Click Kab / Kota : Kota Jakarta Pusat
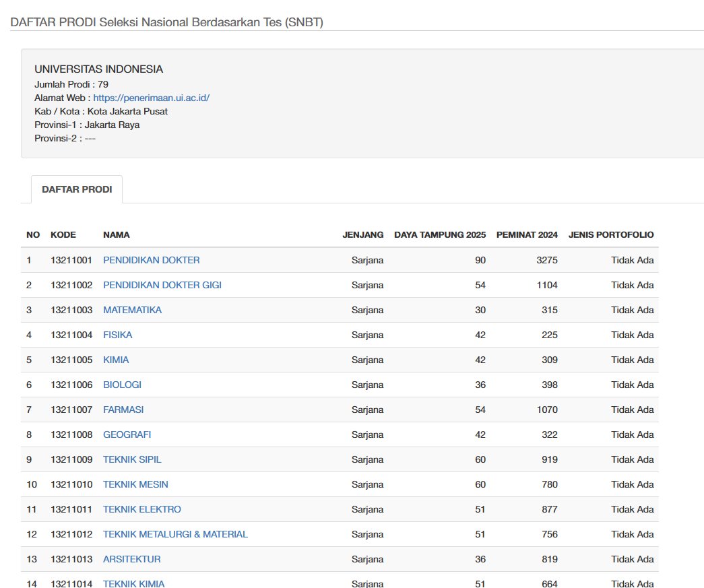This screenshot has height=588, width=704. [x=101, y=111]
